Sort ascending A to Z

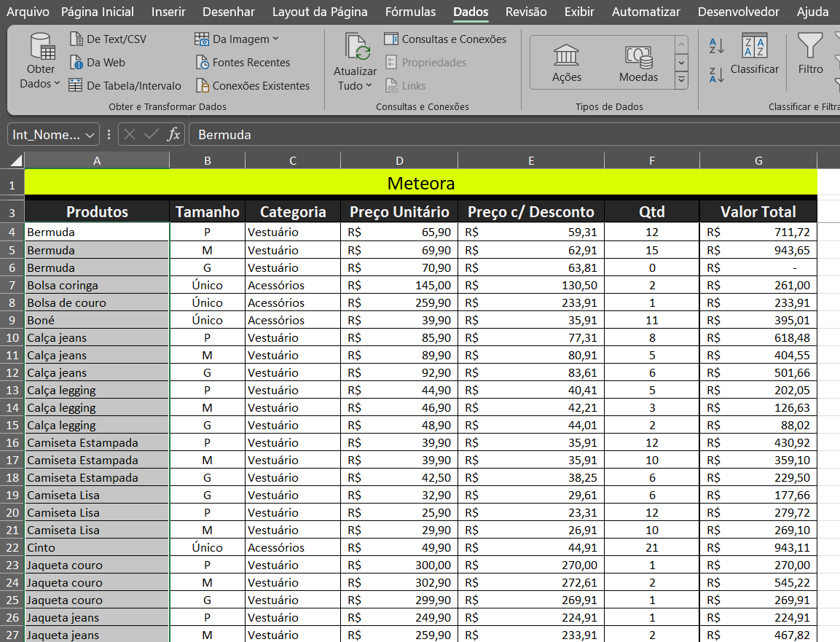(716, 46)
